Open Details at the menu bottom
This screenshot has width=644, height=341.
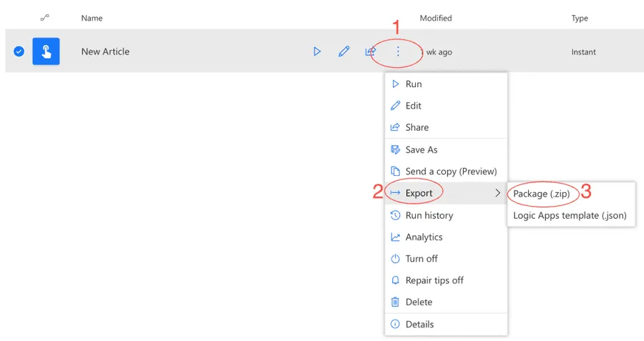(x=419, y=324)
